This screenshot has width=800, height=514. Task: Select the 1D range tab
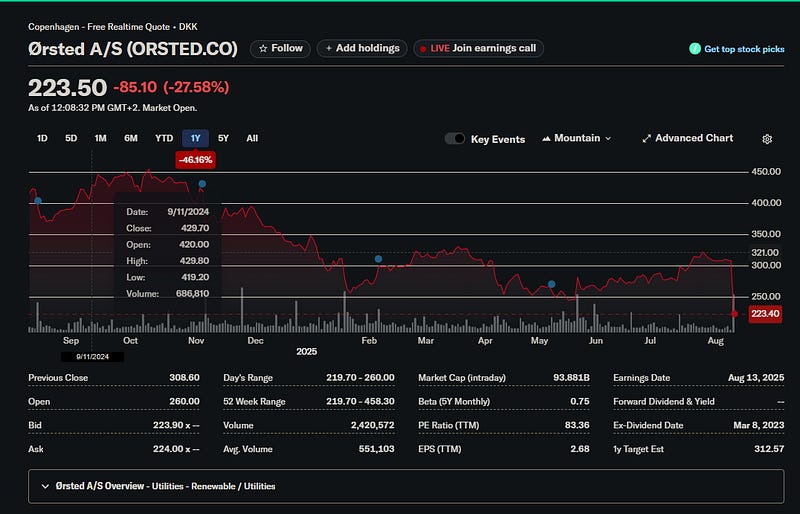(42, 138)
